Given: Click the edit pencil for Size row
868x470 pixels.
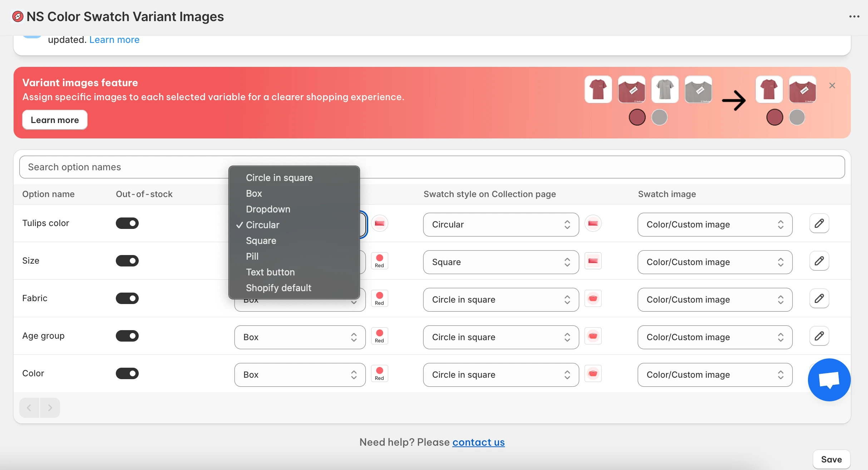Looking at the screenshot, I should click(819, 261).
